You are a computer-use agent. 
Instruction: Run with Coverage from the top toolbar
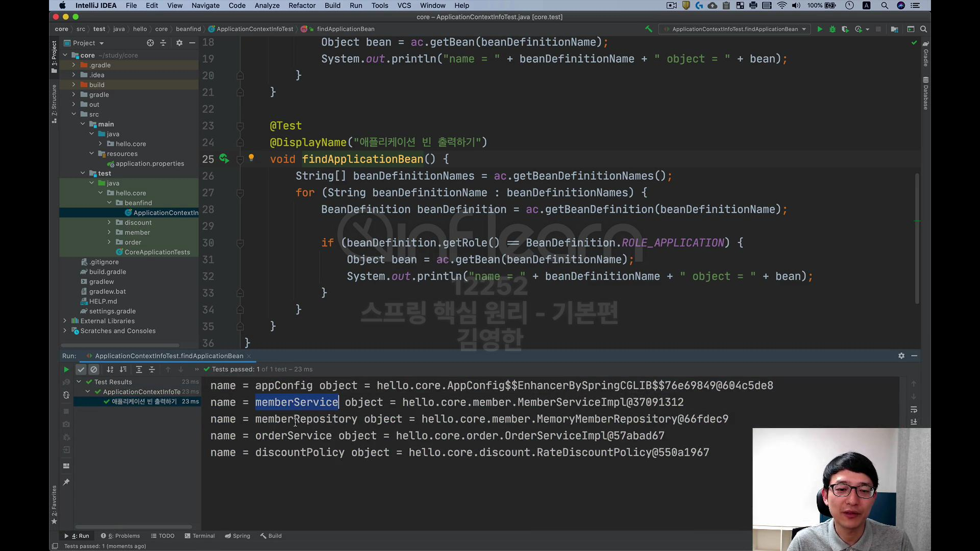[x=845, y=29]
